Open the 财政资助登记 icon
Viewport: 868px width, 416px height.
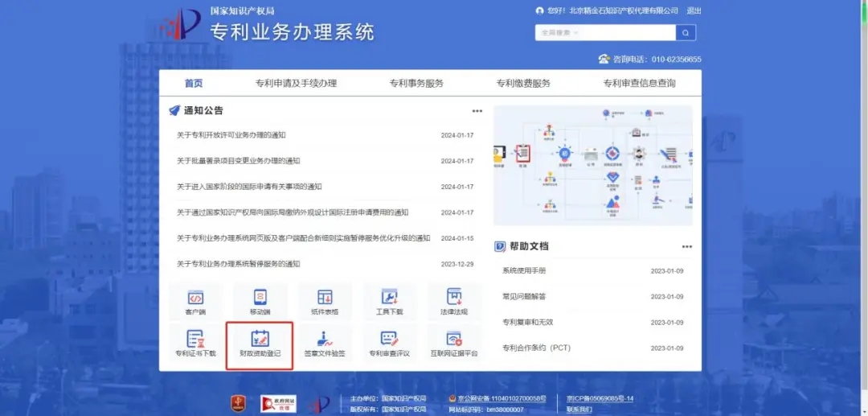click(260, 344)
